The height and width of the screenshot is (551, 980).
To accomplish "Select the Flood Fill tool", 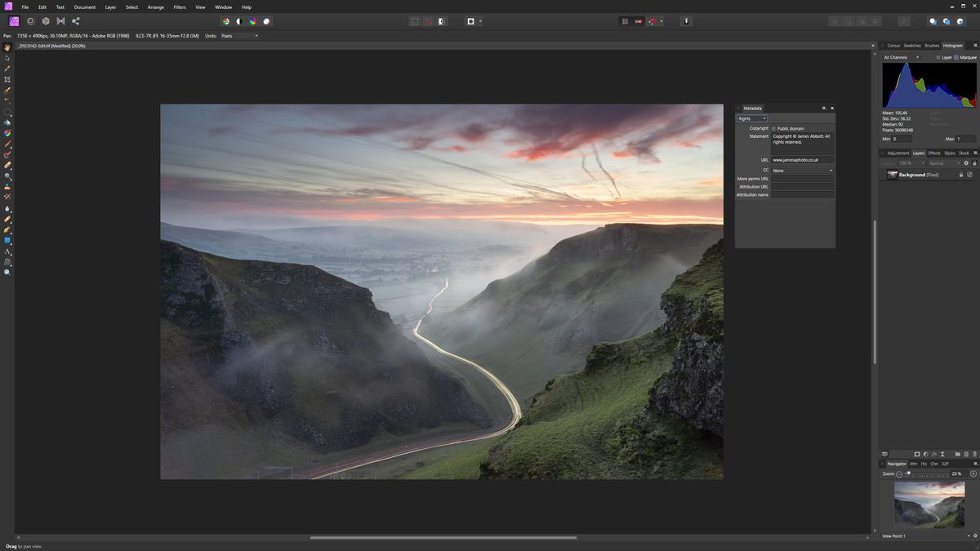I will (x=7, y=122).
